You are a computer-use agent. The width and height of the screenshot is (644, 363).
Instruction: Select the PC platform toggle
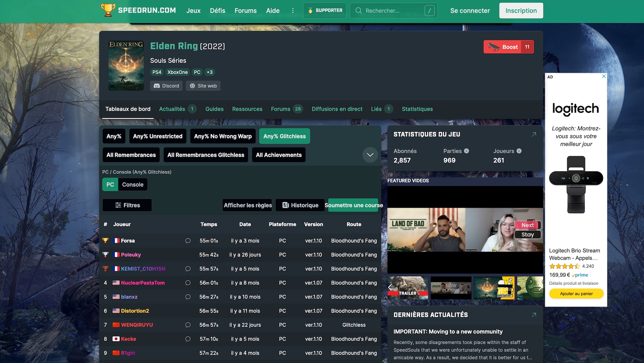pyautogui.click(x=110, y=185)
